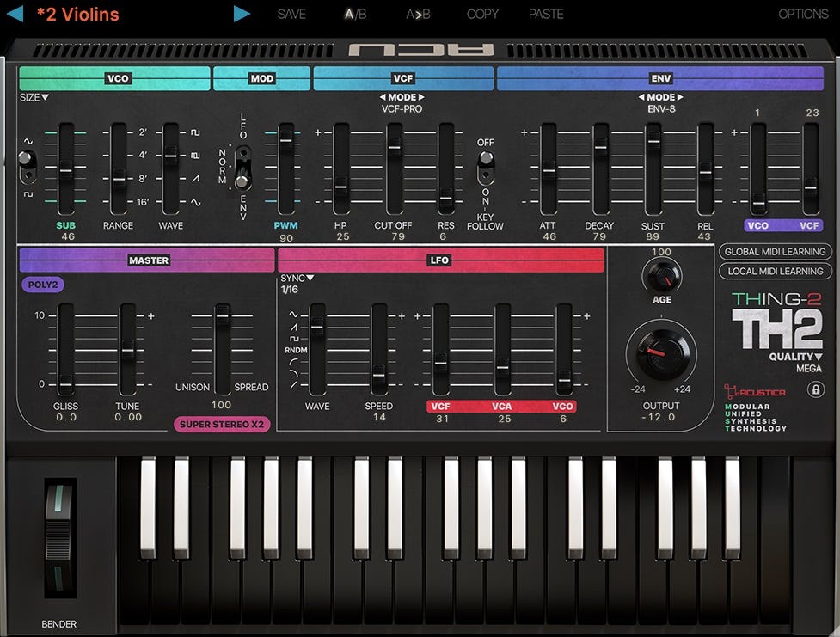This screenshot has width=840, height=637.
Task: Select sawtooth icon beside VCO WAVE slider
Action: [x=195, y=179]
